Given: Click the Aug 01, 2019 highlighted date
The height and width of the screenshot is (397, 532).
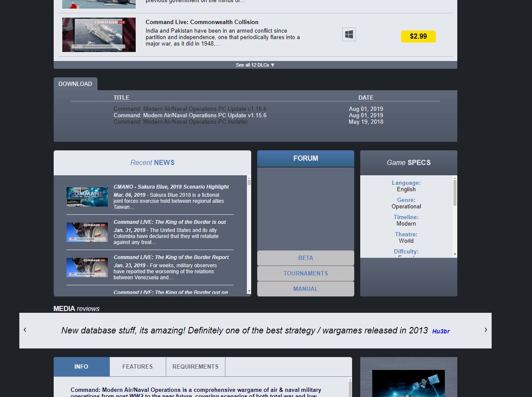Looking at the screenshot, I should (366, 115).
